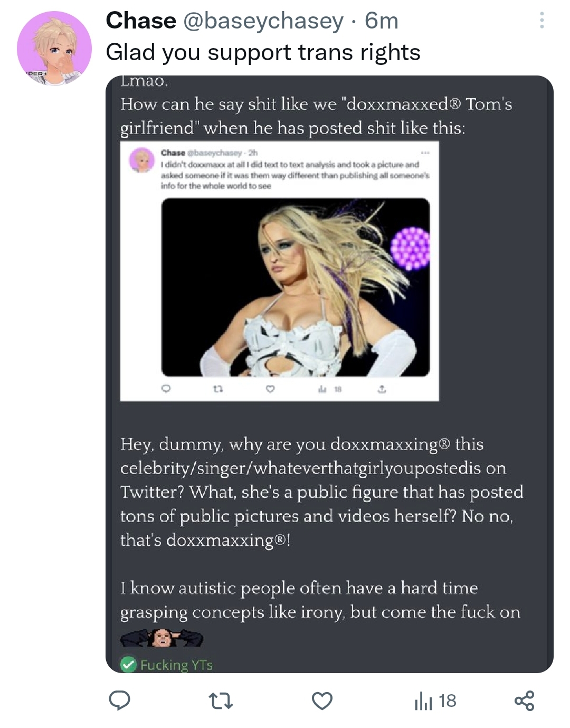Click the Chase display name
This screenshot has width=570, height=728.
click(141, 21)
